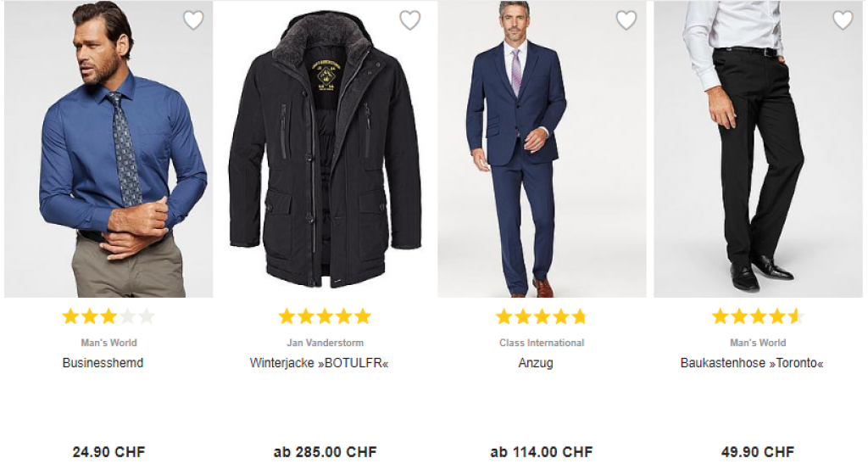This screenshot has height=475, width=868.
Task: Save Baukastenhose Toronto via heart icon
Action: click(842, 20)
